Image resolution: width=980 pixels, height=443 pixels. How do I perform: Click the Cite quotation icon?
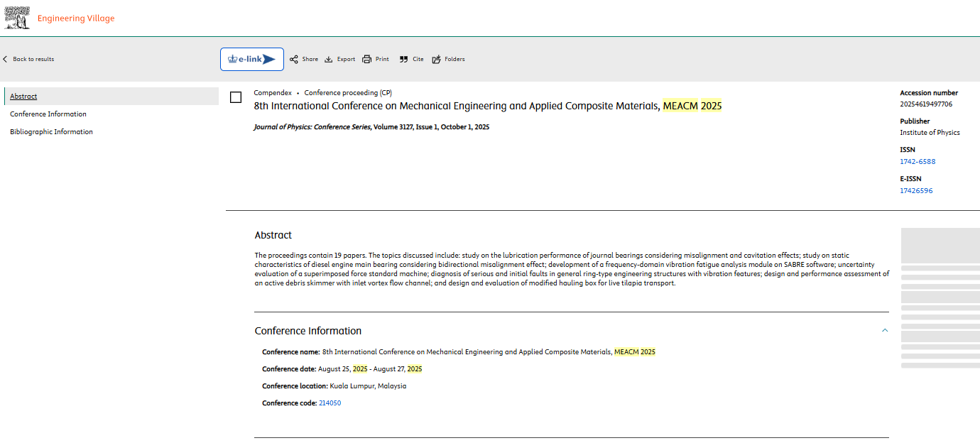point(403,60)
